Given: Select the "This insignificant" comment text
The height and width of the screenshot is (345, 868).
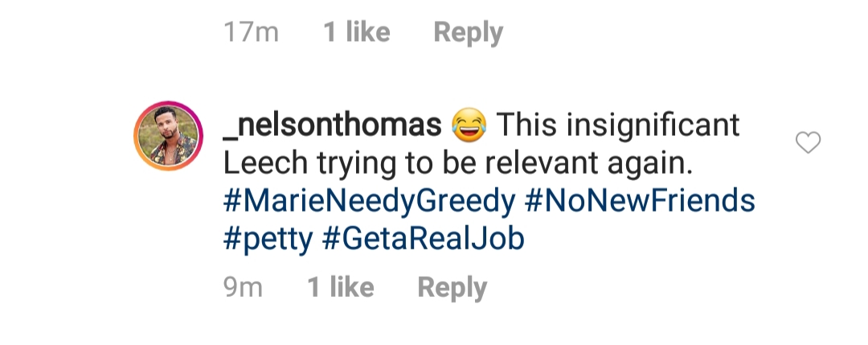Looking at the screenshot, I should click(x=618, y=125).
